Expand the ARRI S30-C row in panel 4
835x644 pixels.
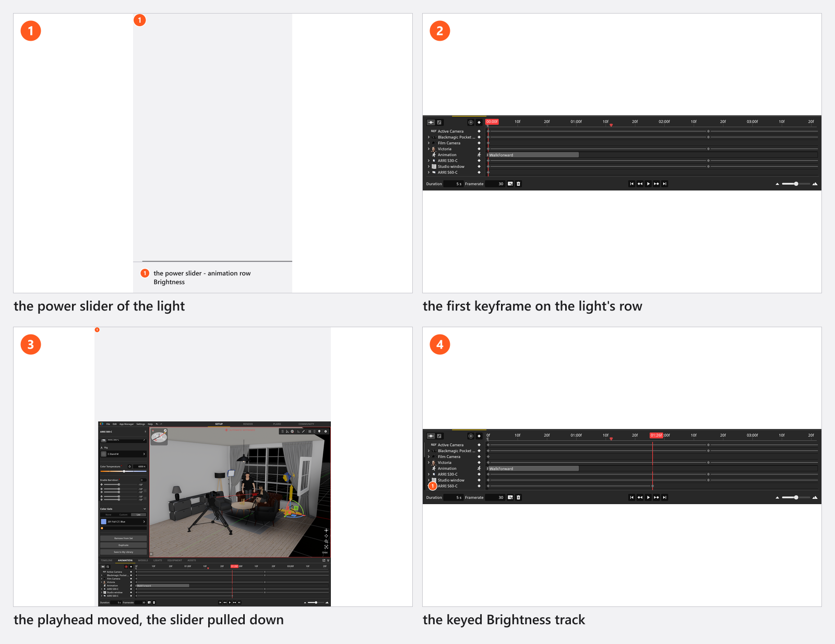428,474
